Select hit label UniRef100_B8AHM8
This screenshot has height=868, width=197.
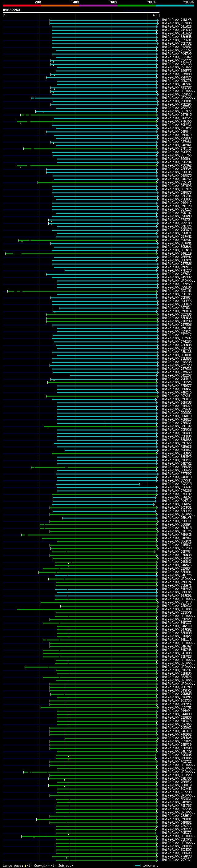177,37
